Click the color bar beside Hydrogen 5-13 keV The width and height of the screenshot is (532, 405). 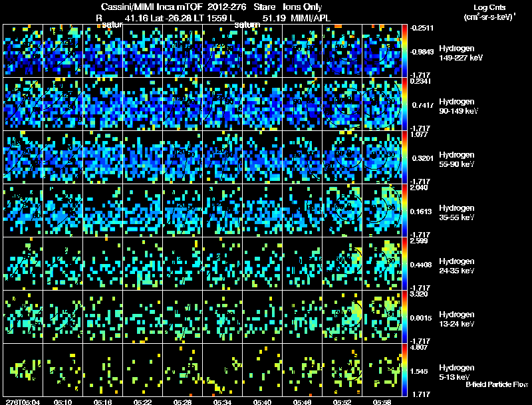coord(404,370)
